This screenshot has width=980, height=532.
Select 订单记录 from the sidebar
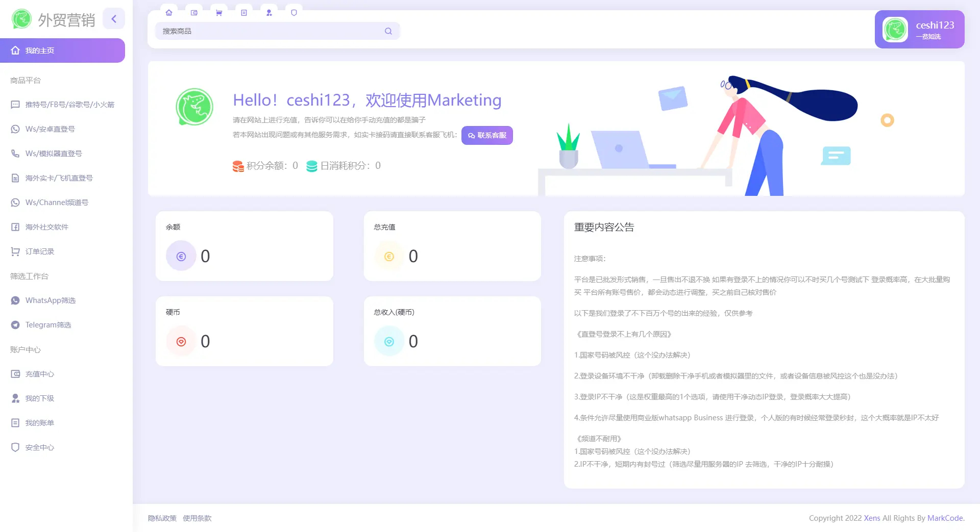pos(39,251)
